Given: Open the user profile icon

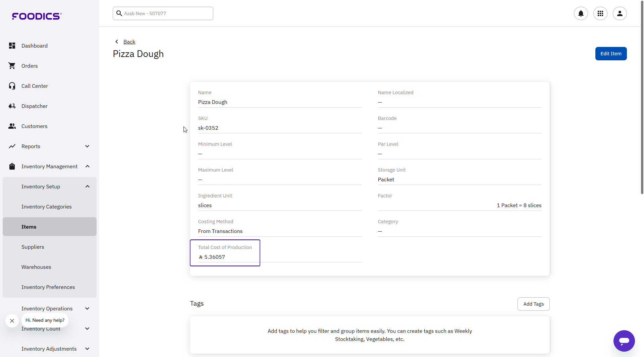Looking at the screenshot, I should (x=620, y=13).
